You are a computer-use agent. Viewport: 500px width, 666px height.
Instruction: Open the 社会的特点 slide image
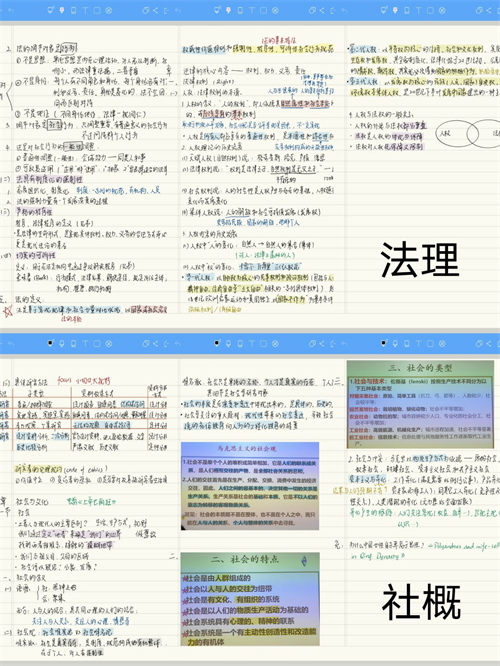click(250, 599)
